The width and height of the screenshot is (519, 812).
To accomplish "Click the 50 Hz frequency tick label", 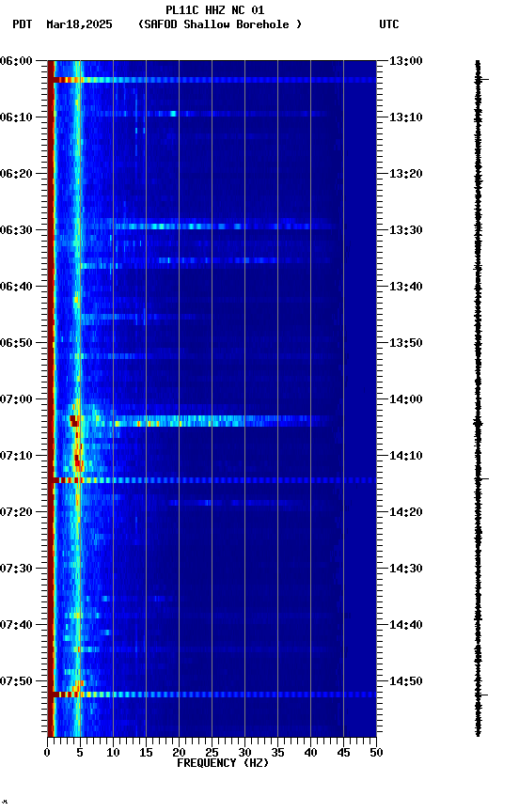I will pos(376,753).
